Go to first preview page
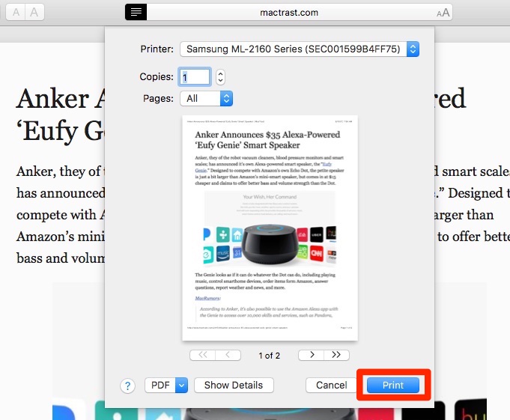This screenshot has height=420, width=510. [203, 355]
